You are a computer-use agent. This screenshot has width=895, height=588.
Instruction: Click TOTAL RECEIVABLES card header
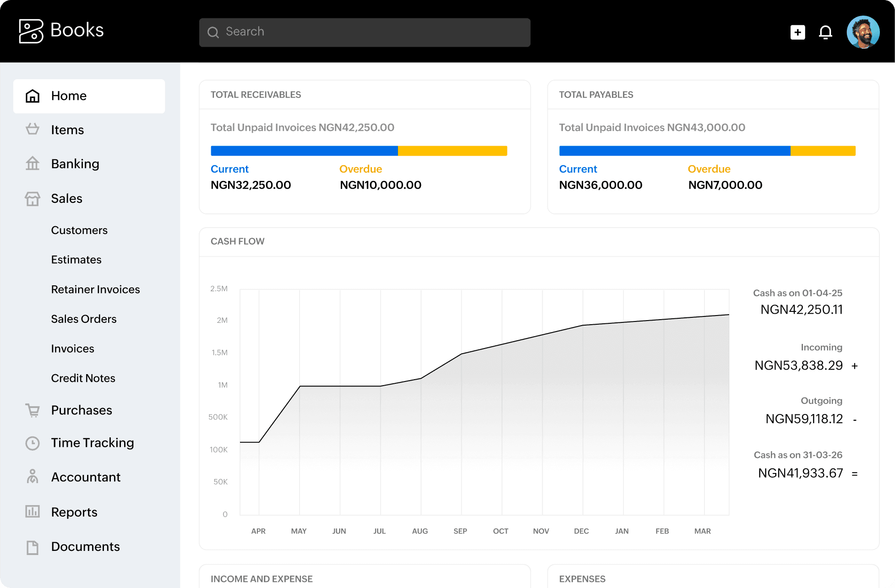tap(256, 95)
